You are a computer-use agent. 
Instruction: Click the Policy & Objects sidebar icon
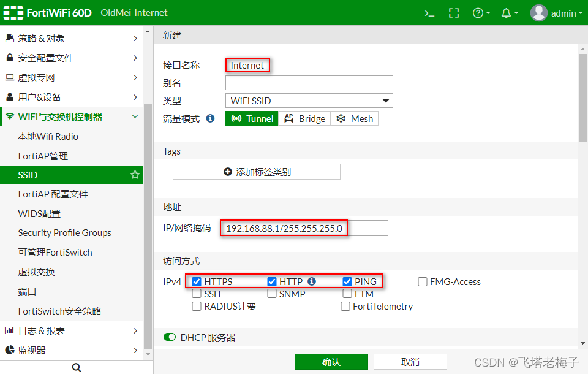pyautogui.click(x=10, y=38)
